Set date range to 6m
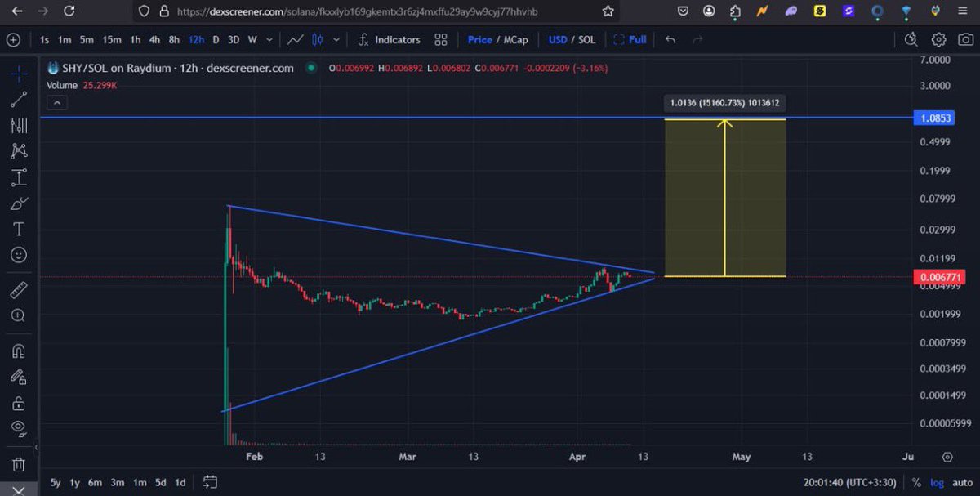Screen dimensions: 980x496 [95, 482]
